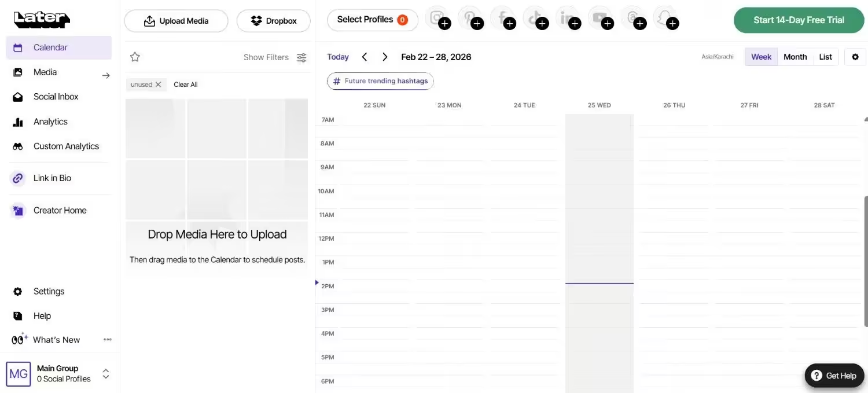Go to next week arrow

[x=385, y=57]
